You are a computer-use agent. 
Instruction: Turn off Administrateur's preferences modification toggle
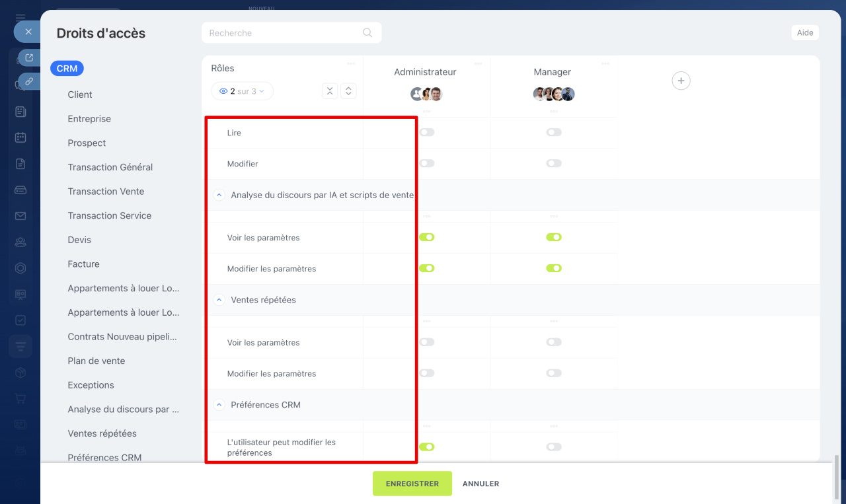[427, 447]
